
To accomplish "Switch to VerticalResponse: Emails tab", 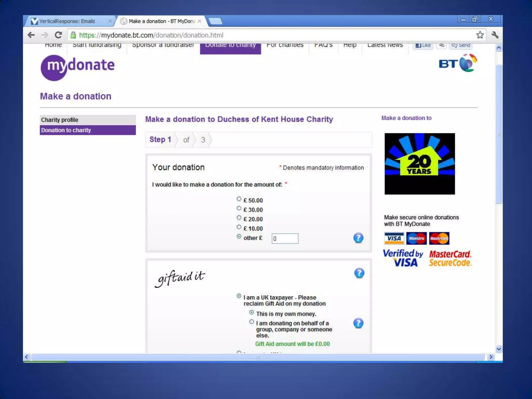I will [x=67, y=21].
